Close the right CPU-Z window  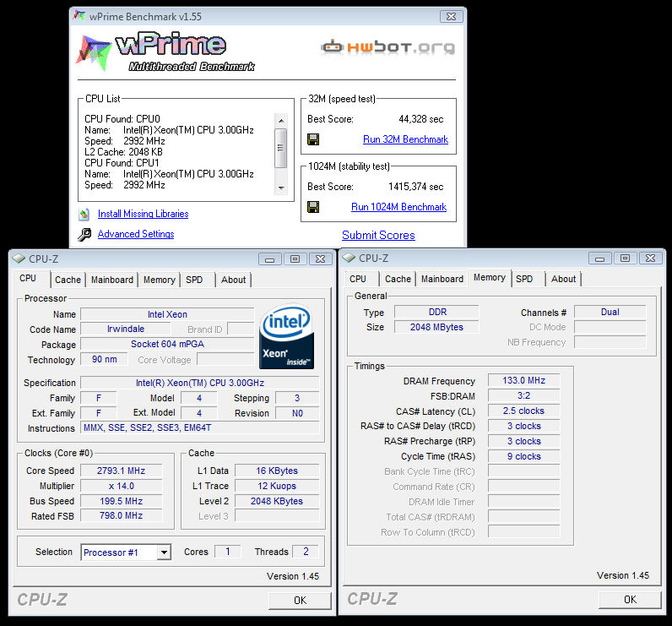point(650,259)
